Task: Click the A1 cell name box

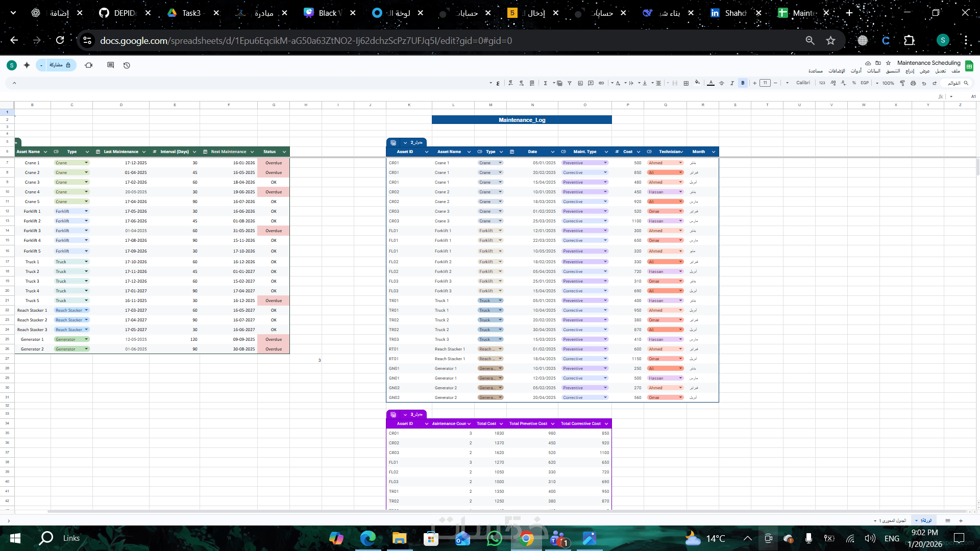Action: 973,96
